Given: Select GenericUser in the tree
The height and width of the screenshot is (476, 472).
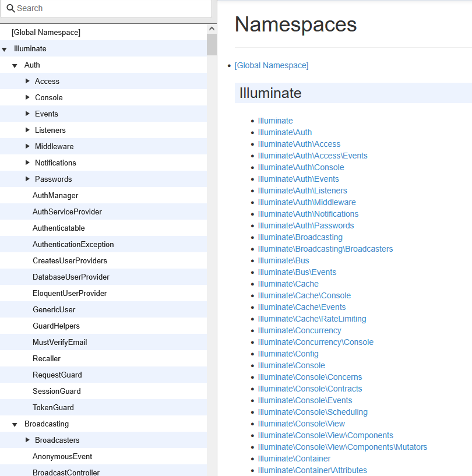Looking at the screenshot, I should point(54,309).
